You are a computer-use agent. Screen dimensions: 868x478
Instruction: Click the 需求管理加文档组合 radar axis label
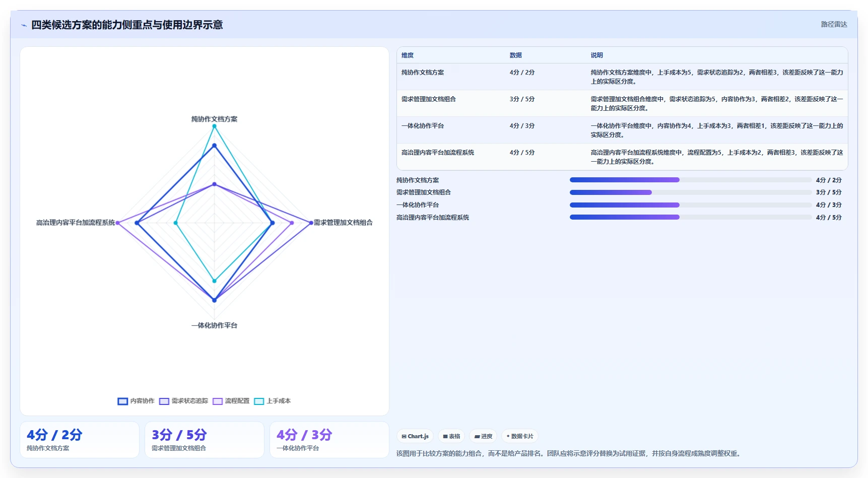(x=343, y=223)
